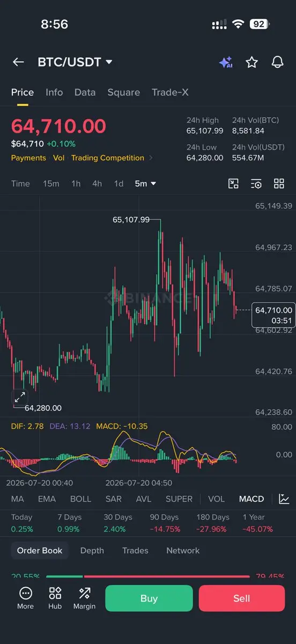Tap the Wi-Fi icon in status bar

click(238, 24)
